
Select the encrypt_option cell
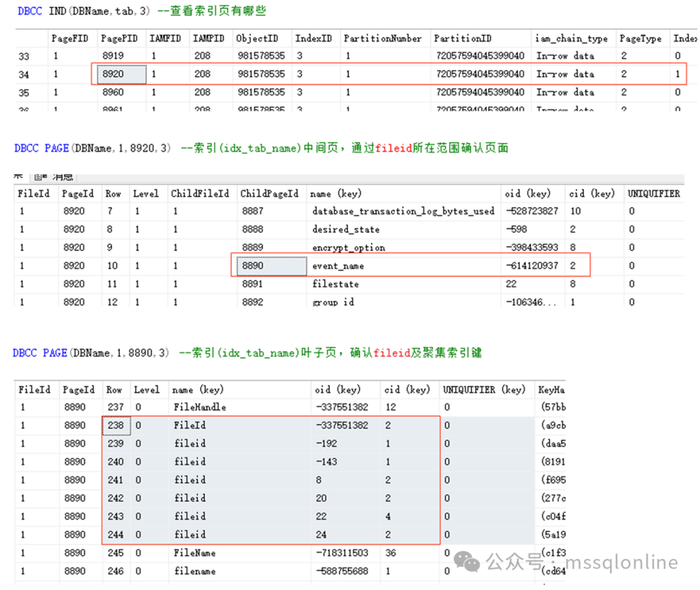[x=348, y=248]
